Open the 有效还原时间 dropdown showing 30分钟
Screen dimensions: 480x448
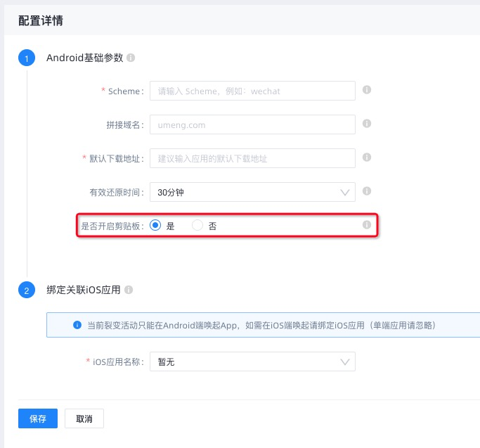[252, 192]
